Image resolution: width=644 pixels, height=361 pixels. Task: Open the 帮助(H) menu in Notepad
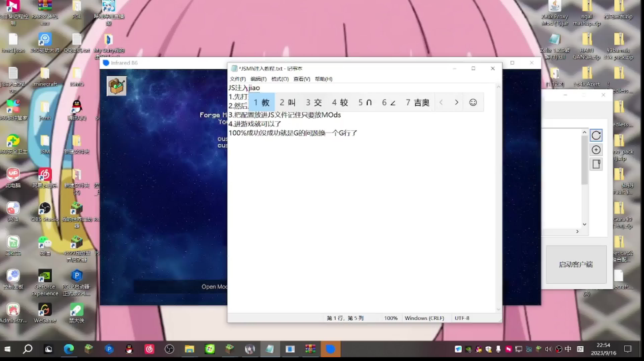323,79
